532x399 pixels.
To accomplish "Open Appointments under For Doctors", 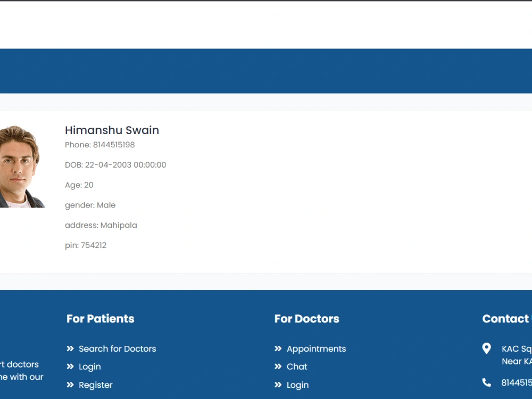I will 317,348.
